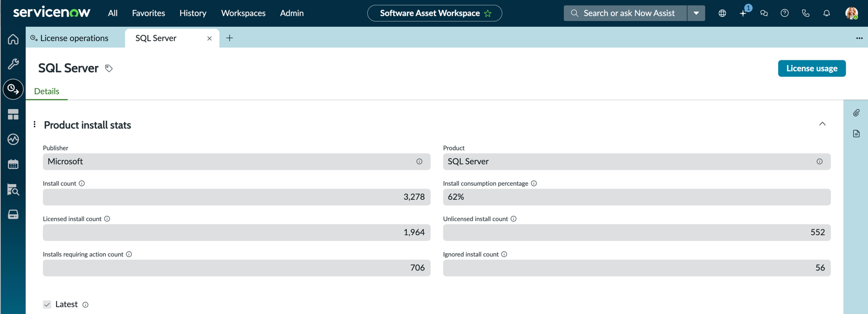This screenshot has height=314, width=868.
Task: Open the list search sidebar icon
Action: [x=13, y=190]
